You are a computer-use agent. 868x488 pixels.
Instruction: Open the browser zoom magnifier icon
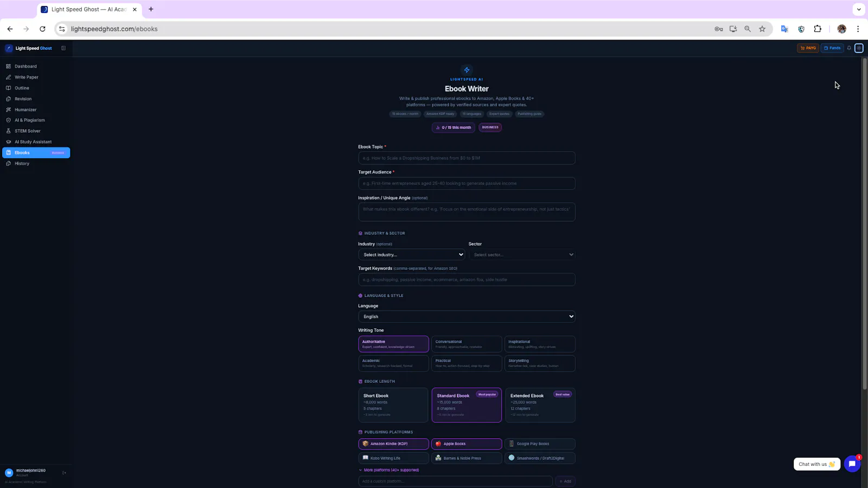748,29
